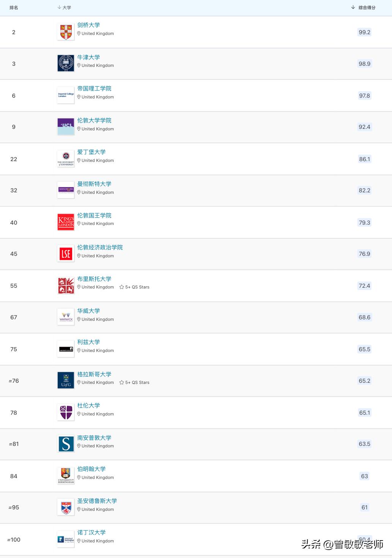Viewport: 392px width, 558px height.
Task: Click the 99.2 score badge for 剑桥大学
Action: point(364,32)
